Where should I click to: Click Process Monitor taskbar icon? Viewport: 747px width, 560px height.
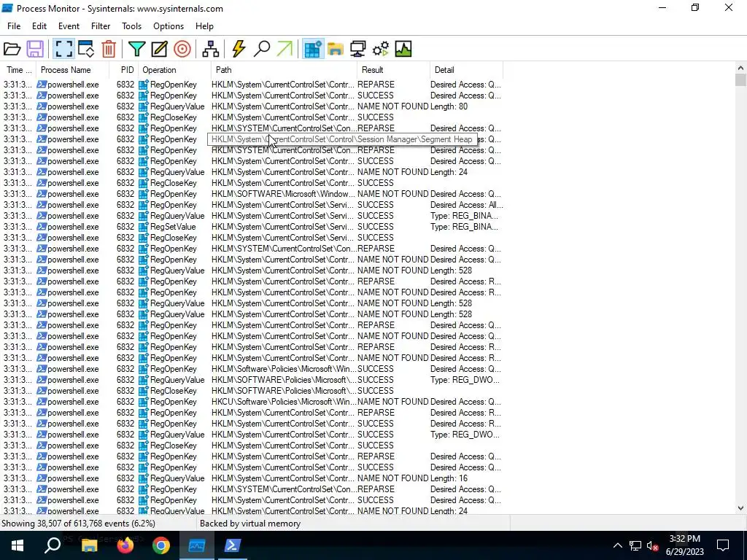tap(197, 545)
